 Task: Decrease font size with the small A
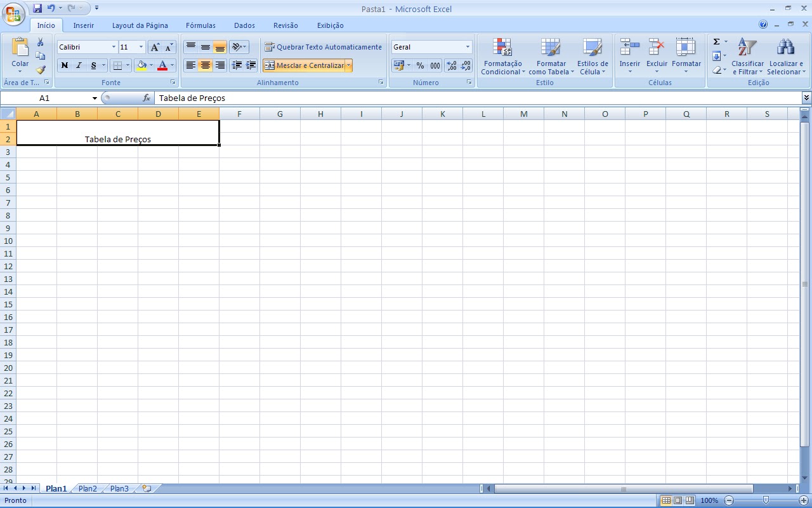click(x=169, y=47)
